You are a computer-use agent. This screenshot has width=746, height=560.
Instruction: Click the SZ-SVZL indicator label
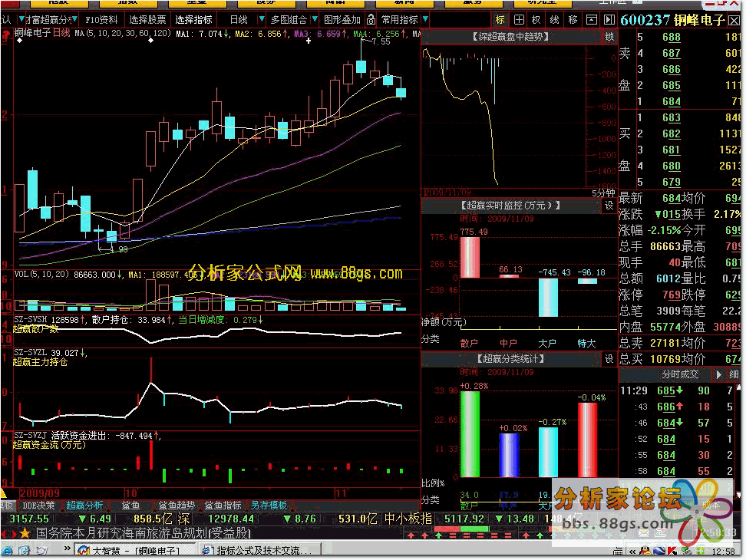point(31,353)
